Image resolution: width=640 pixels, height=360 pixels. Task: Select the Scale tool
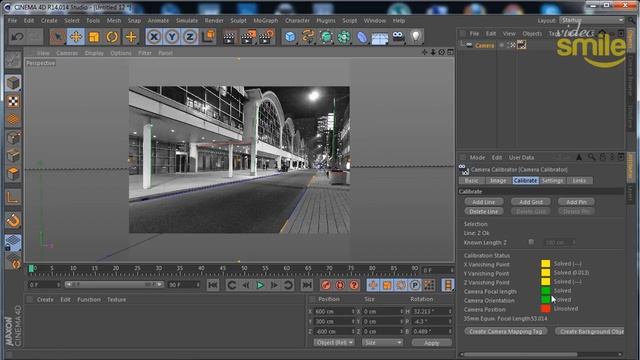coord(94,37)
